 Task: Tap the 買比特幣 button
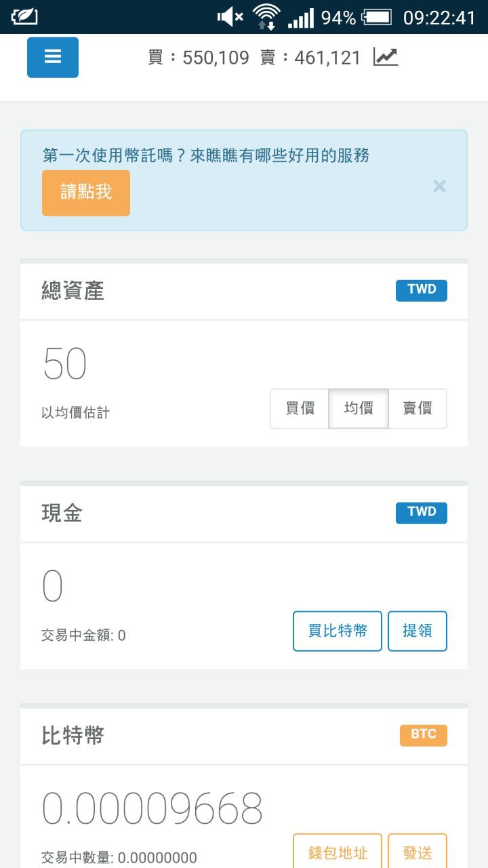coord(338,631)
